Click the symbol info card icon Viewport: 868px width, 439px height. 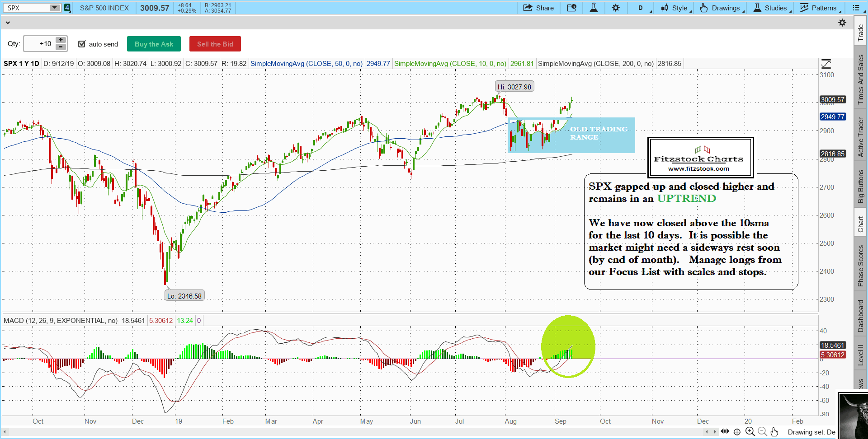tap(571, 8)
